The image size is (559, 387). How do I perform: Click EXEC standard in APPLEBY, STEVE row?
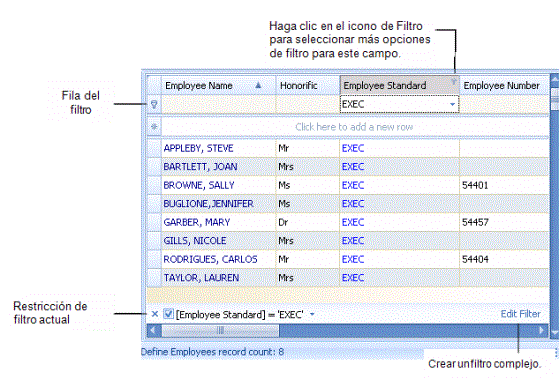coord(353,148)
